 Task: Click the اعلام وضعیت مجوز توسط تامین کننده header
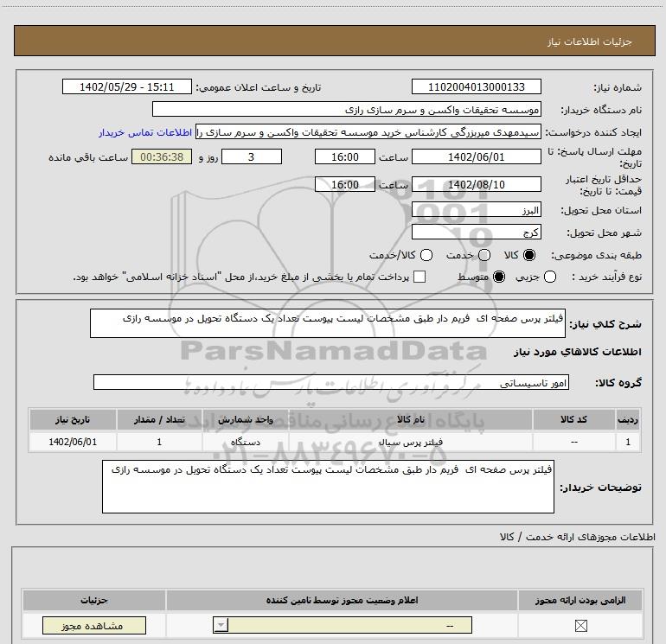pos(342,600)
